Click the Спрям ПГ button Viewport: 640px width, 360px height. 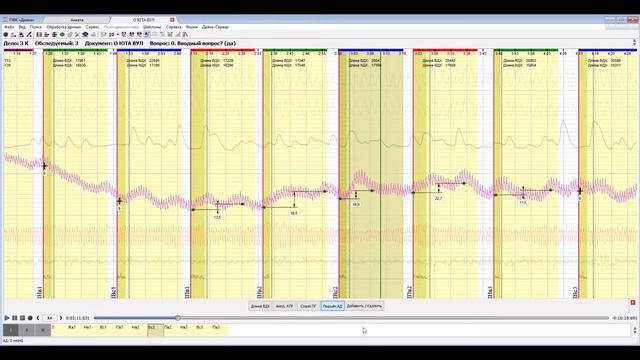[x=308, y=306]
